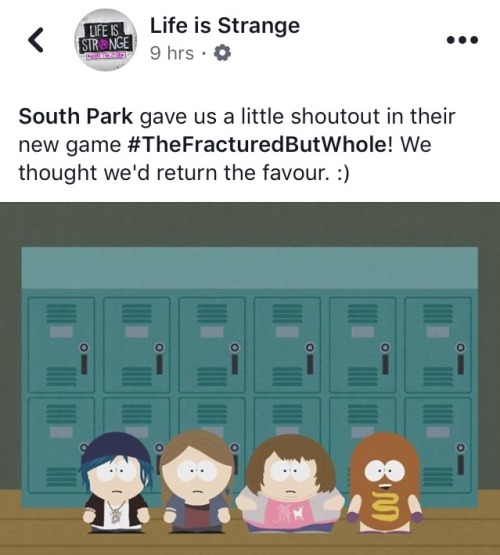Screen dimensions: 500x555
Task: Tap the blue-haired character wearing a beanie
Action: click(x=115, y=482)
